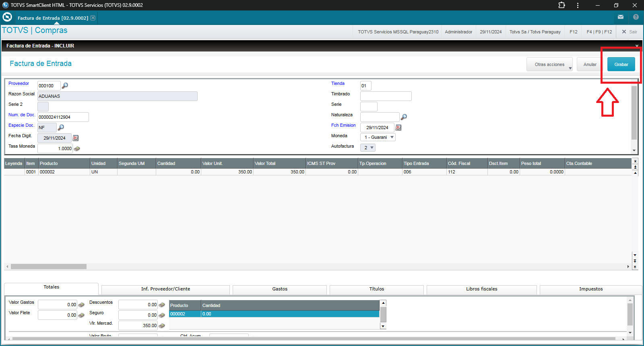Click the Unidad cell UN

click(x=103, y=172)
